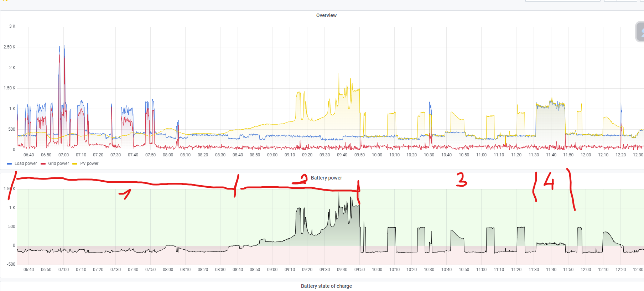Click the blue Load power color swatch
The width and height of the screenshot is (644, 291).
pos(9,164)
